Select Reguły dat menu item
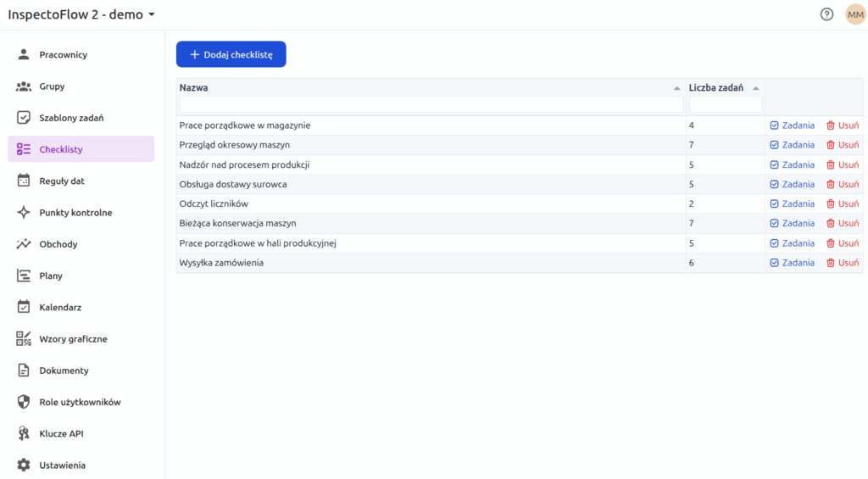868x479 pixels. [81, 181]
